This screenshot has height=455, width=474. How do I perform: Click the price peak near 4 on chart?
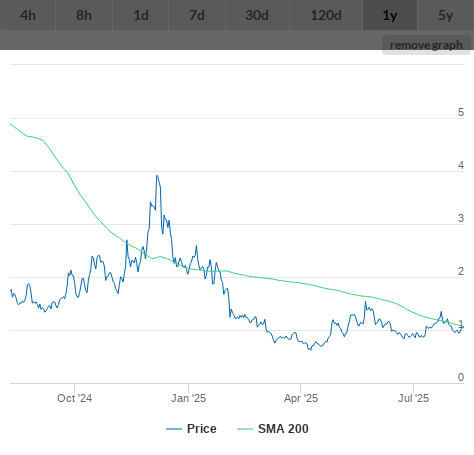point(157,176)
